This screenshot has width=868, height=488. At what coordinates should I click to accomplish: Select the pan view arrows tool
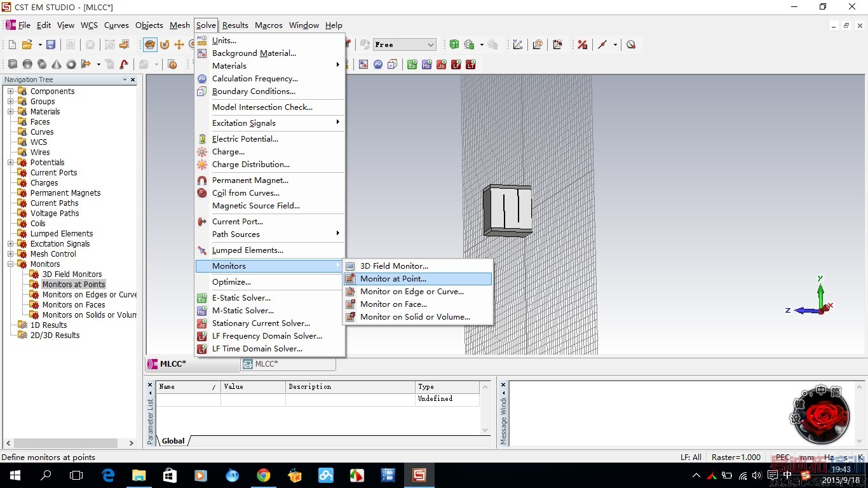179,44
